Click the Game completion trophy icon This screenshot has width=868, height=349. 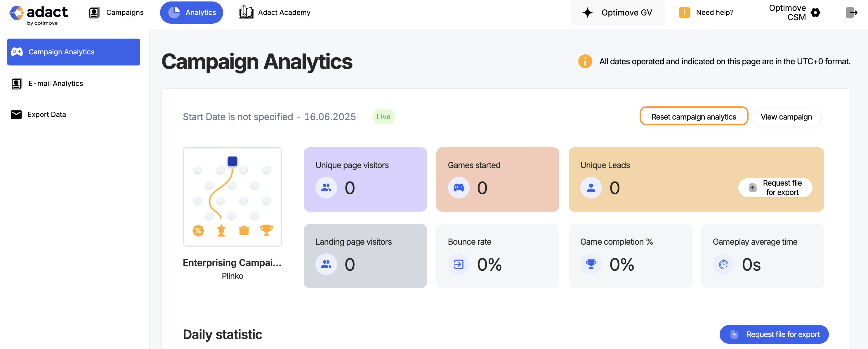[591, 264]
